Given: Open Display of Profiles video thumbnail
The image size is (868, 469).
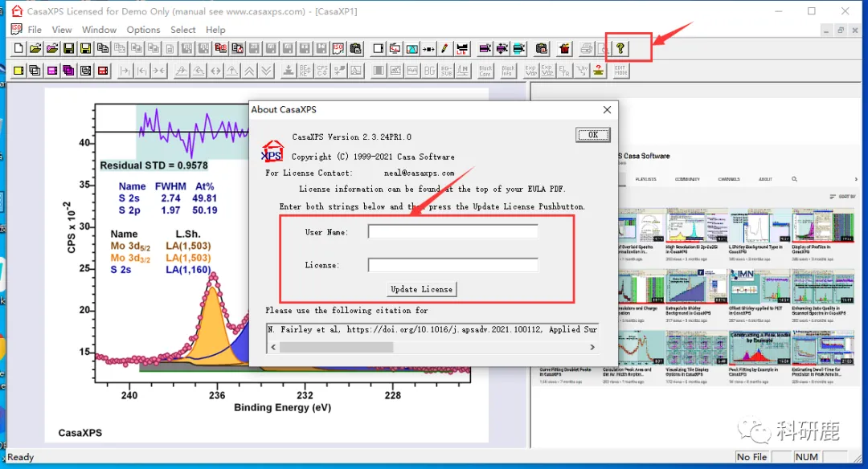Looking at the screenshot, I should point(823,226).
